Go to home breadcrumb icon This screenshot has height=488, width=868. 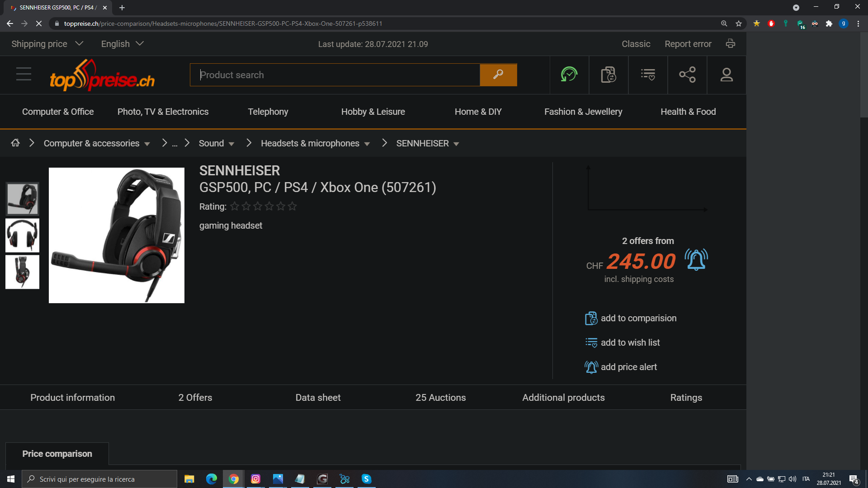tap(15, 143)
